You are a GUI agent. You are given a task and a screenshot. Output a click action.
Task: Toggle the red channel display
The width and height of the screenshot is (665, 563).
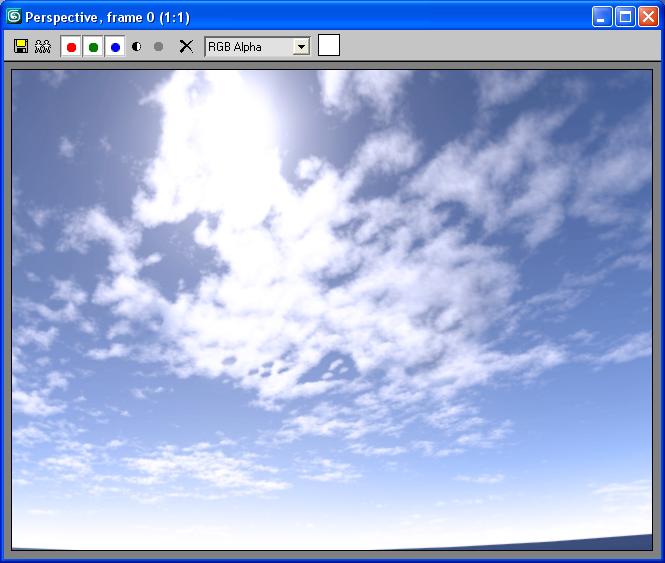click(x=71, y=47)
